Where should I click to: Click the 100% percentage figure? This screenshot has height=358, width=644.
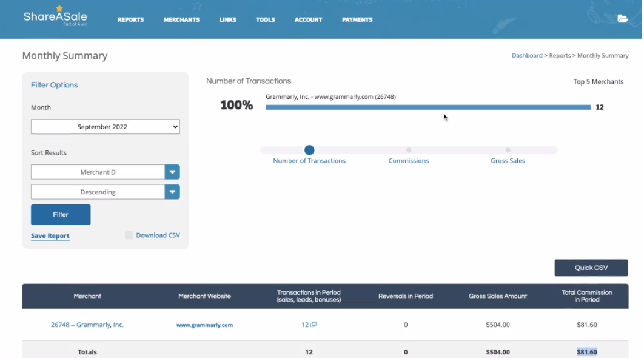[x=236, y=105]
